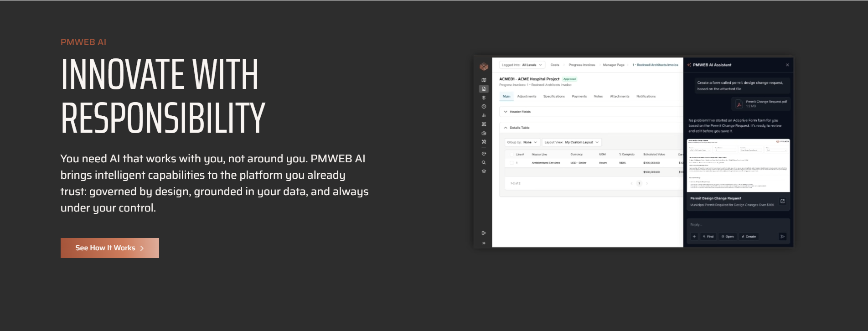Select the Payments tab
This screenshot has width=868, height=331.
[579, 96]
